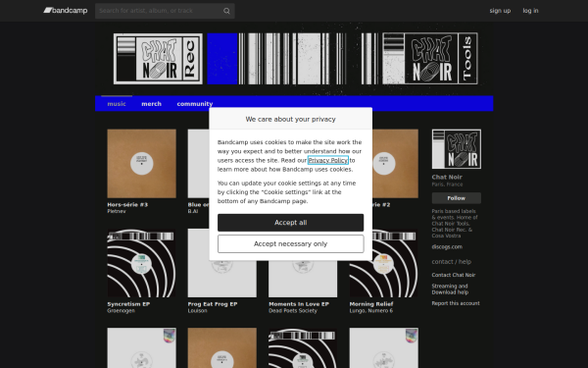The height and width of the screenshot is (368, 588).
Task: Switch to the merch tab
Action: [x=152, y=104]
